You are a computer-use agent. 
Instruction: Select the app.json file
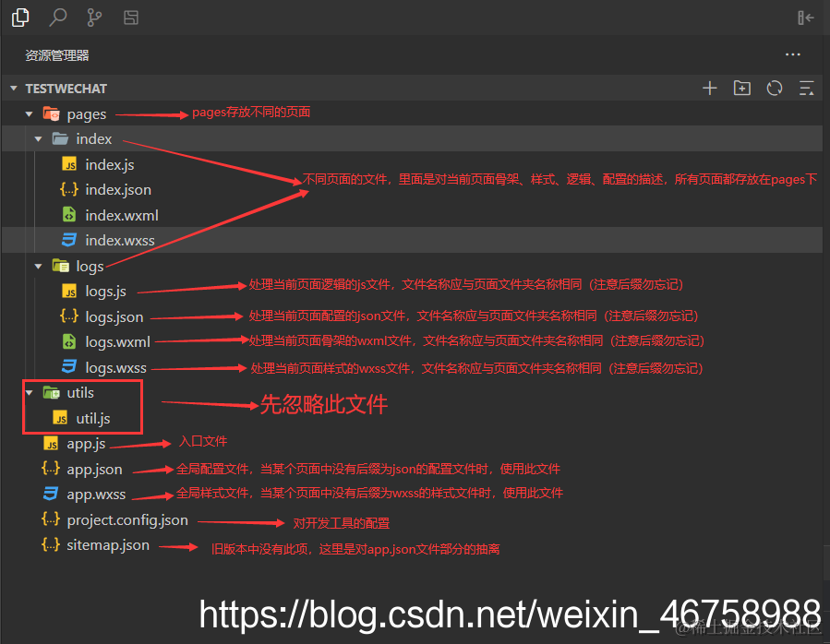(x=94, y=469)
